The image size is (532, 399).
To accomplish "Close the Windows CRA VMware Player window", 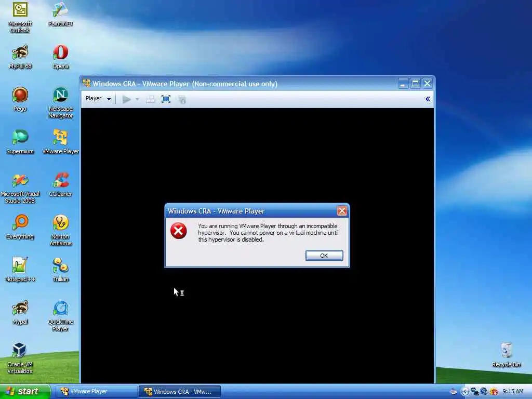I will click(427, 84).
